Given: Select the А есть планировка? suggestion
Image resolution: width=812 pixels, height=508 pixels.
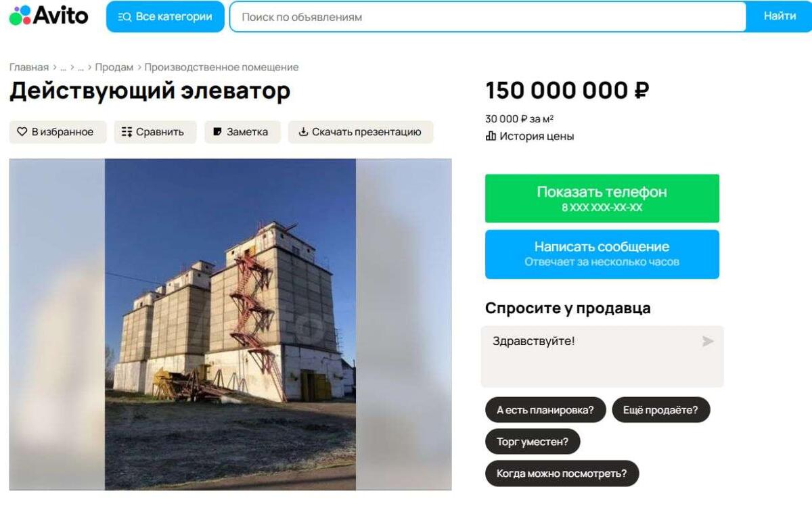Looking at the screenshot, I should pyautogui.click(x=545, y=410).
